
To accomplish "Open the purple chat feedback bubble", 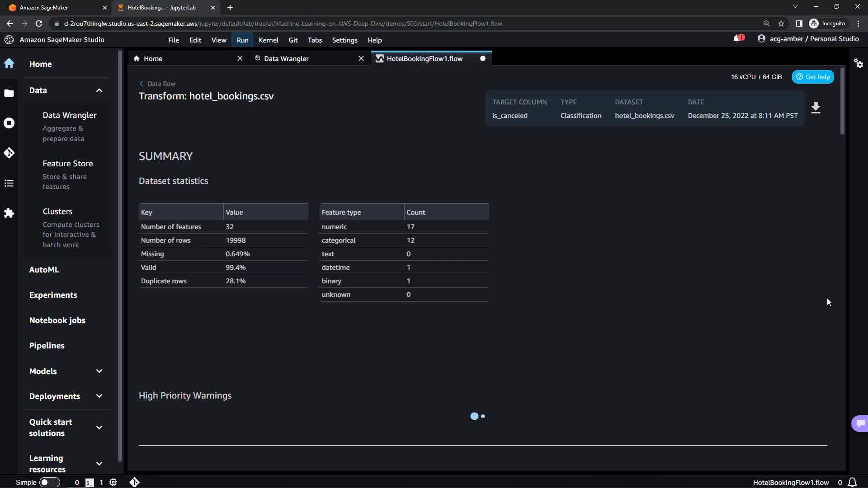I will 860,423.
